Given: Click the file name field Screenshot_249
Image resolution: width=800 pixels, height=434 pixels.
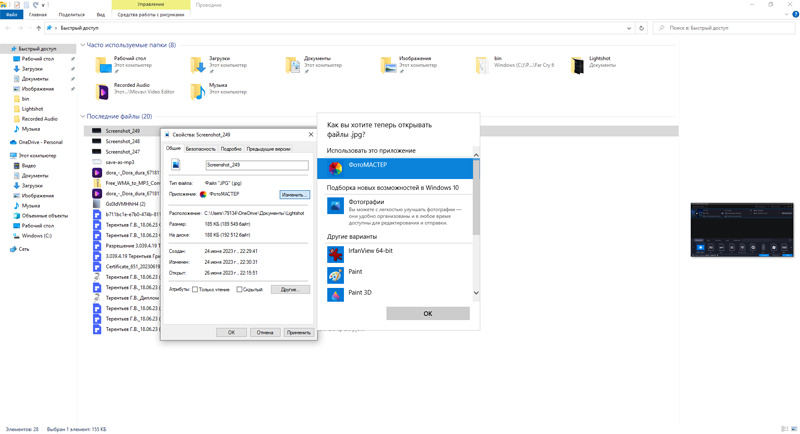Looking at the screenshot, I should click(257, 165).
